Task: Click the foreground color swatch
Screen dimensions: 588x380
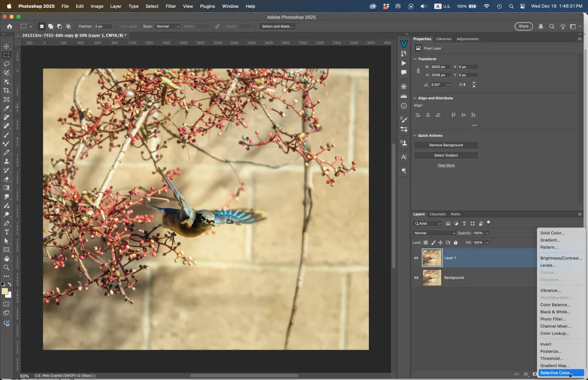Action: tap(5, 291)
